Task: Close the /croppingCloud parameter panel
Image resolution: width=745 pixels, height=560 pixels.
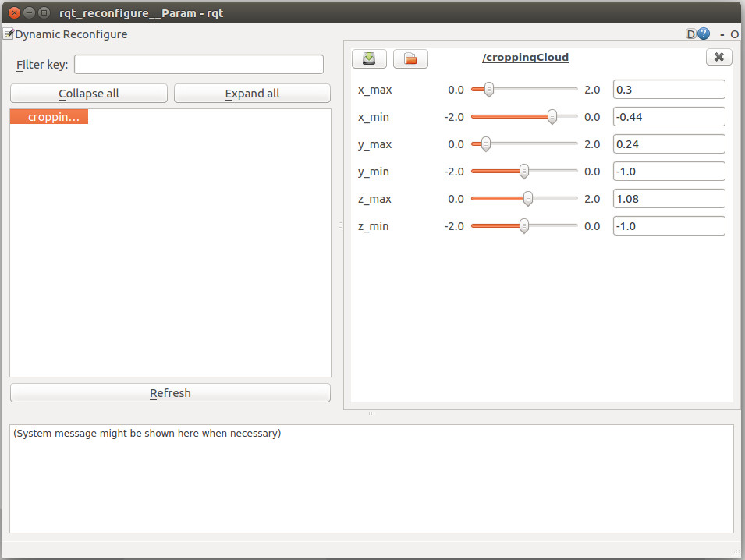Action: pyautogui.click(x=718, y=58)
